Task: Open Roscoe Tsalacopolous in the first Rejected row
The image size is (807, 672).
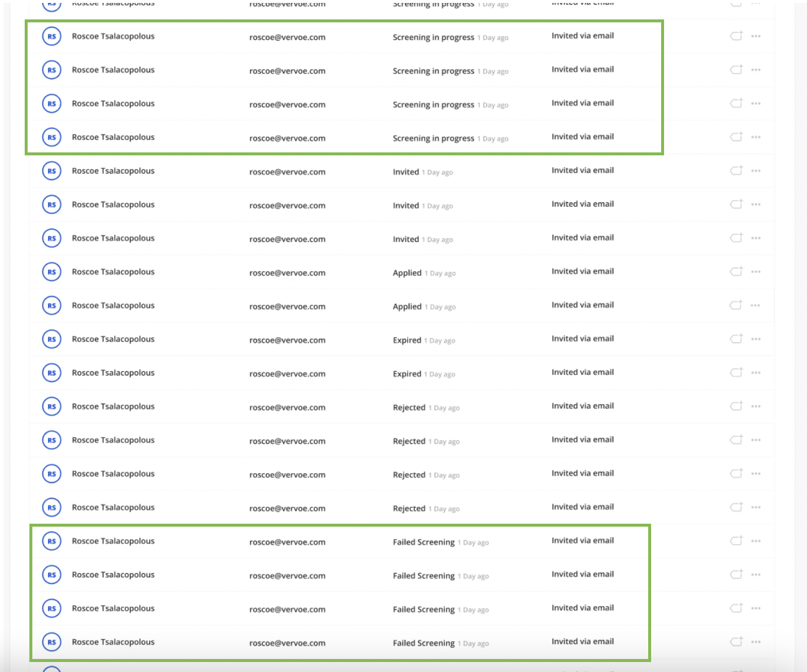Action: [x=113, y=407]
